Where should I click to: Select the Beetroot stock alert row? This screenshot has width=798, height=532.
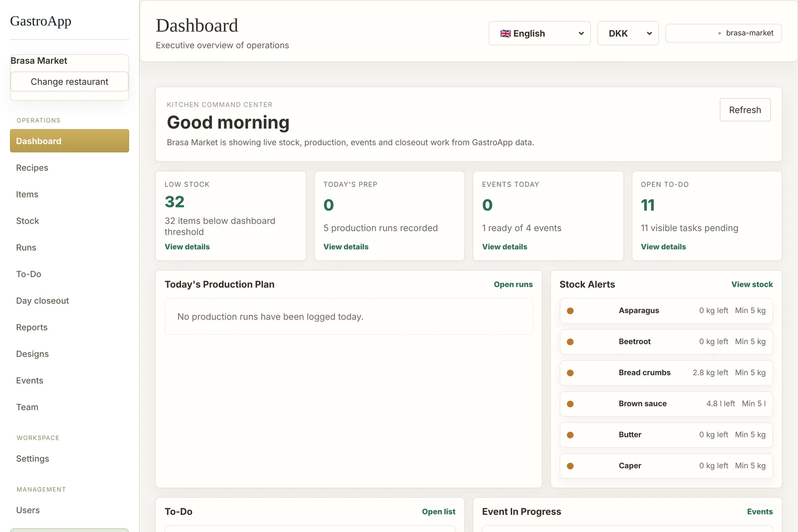(666, 342)
